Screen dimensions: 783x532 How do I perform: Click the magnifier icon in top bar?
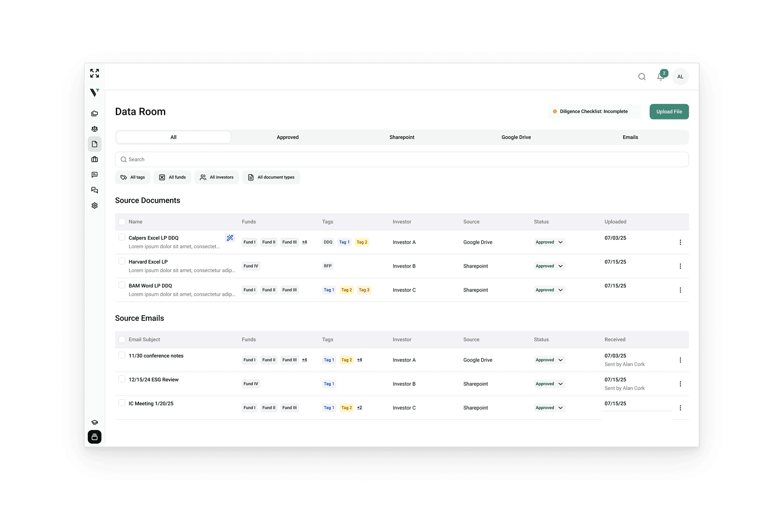coord(642,77)
